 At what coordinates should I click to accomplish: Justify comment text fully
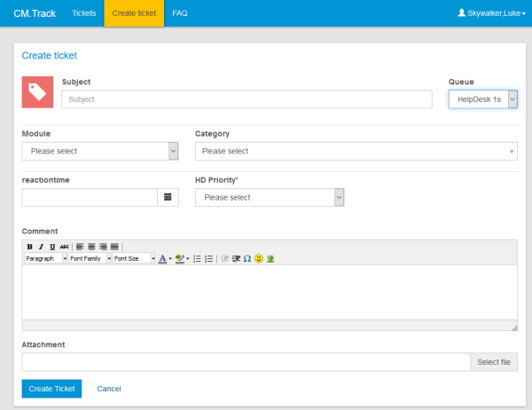click(x=114, y=247)
